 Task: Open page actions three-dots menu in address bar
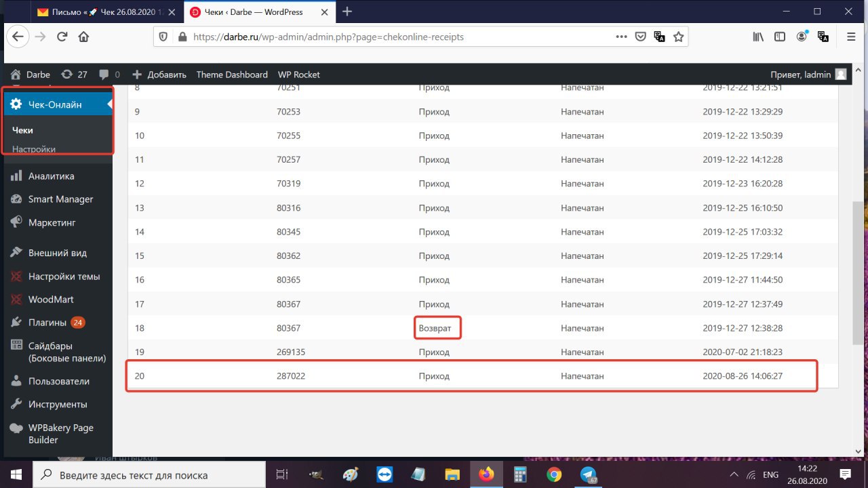pos(621,37)
